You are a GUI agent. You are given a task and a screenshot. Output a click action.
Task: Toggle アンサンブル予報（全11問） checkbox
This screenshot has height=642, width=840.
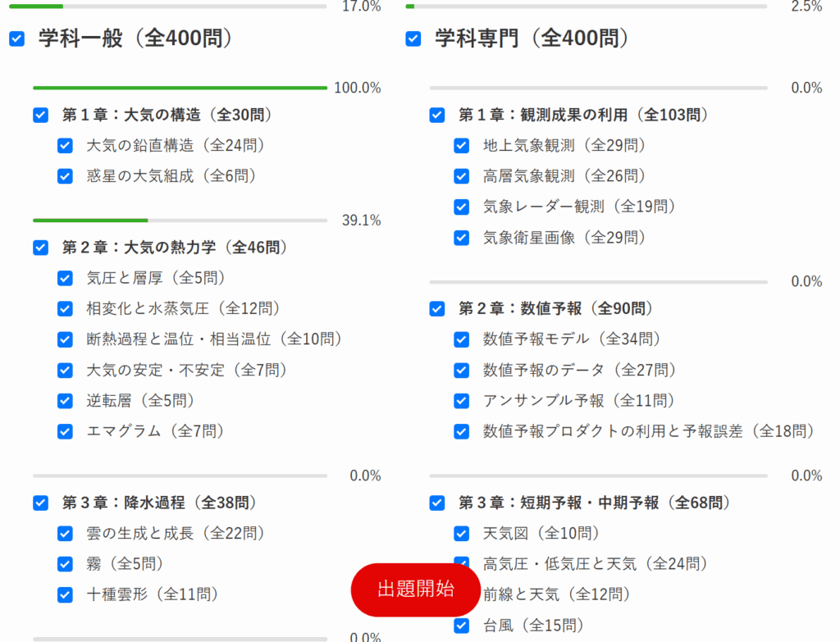click(462, 401)
